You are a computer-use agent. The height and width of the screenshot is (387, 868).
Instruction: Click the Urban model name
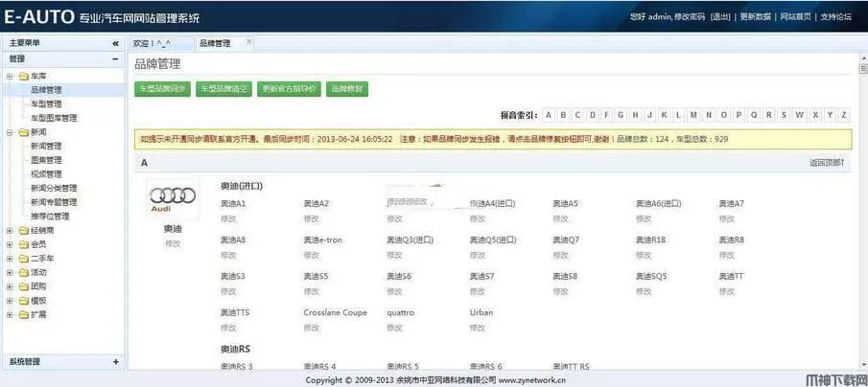click(481, 312)
